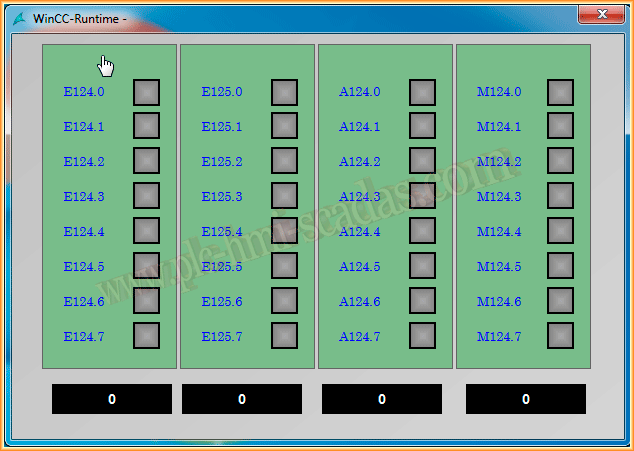Click the M124.6 label text

coord(499,302)
